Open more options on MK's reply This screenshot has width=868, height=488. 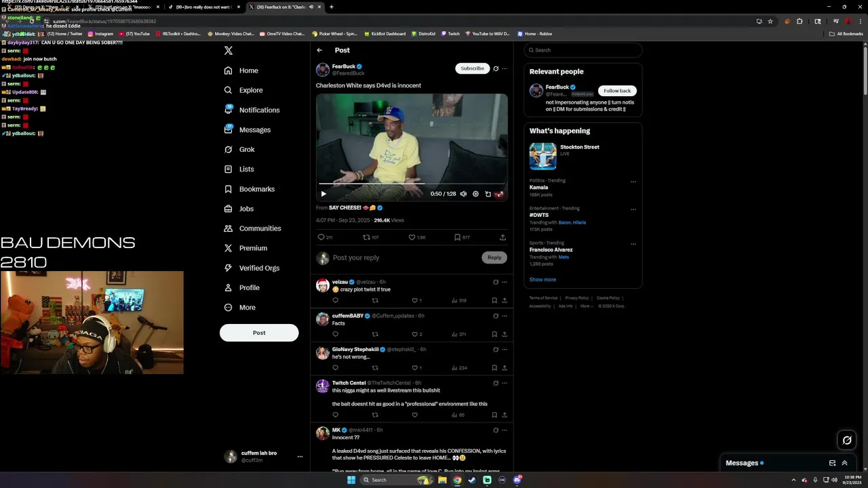pos(505,430)
